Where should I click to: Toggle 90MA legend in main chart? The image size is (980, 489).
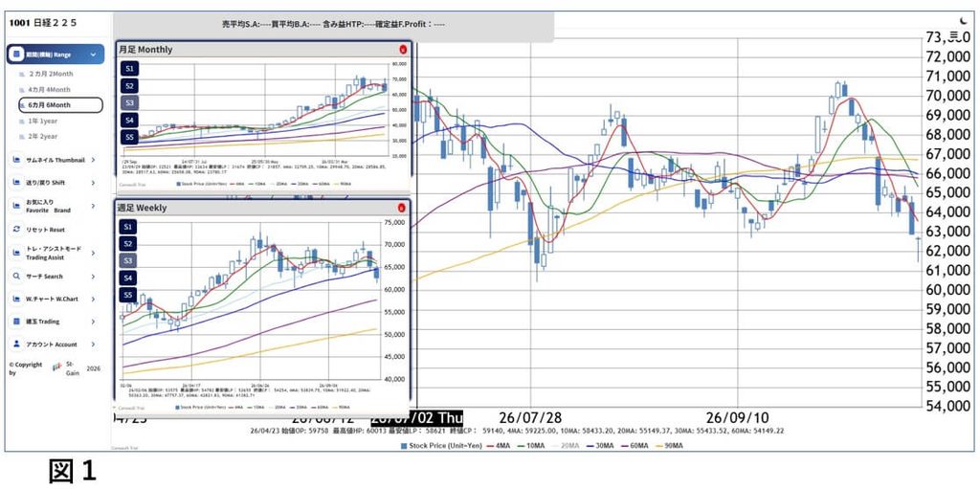671,446
